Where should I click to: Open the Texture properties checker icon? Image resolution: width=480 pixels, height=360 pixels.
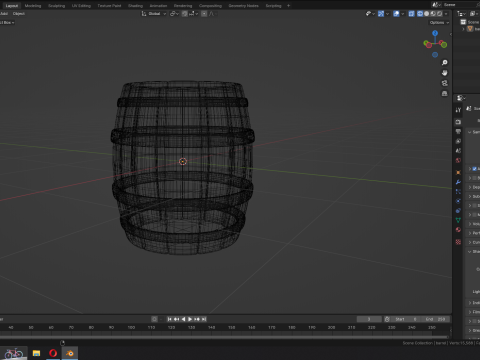[x=458, y=242]
